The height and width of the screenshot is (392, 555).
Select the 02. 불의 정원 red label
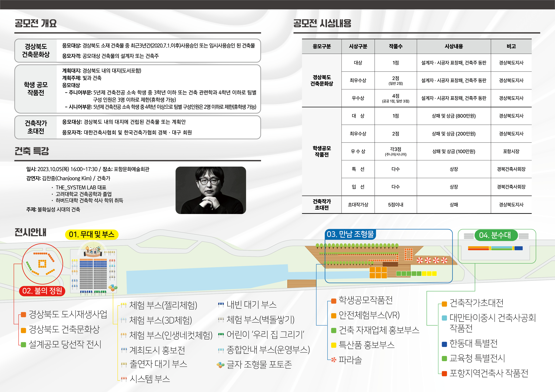42,291
